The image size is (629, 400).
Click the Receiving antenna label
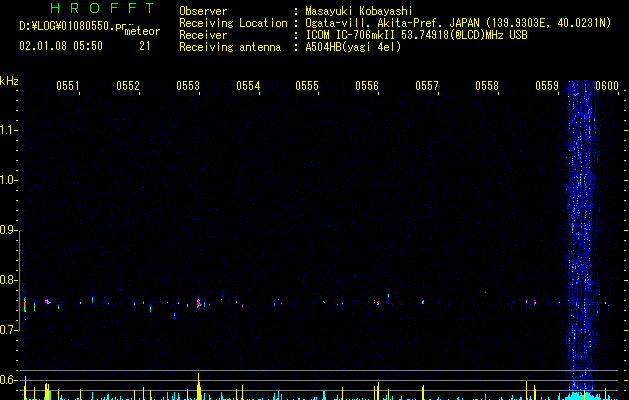230,47
